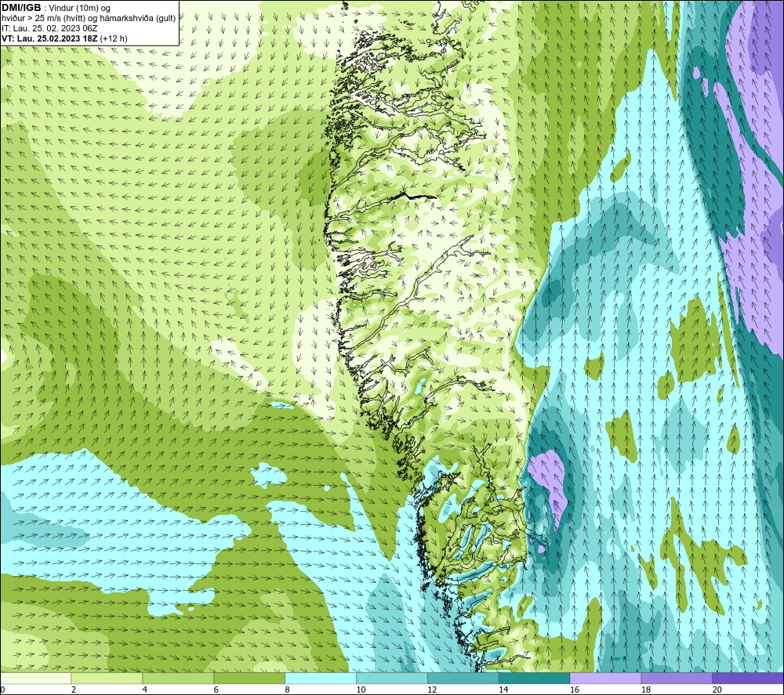Click the "4" label on the wind scale
The height and width of the screenshot is (695, 784).
click(145, 690)
